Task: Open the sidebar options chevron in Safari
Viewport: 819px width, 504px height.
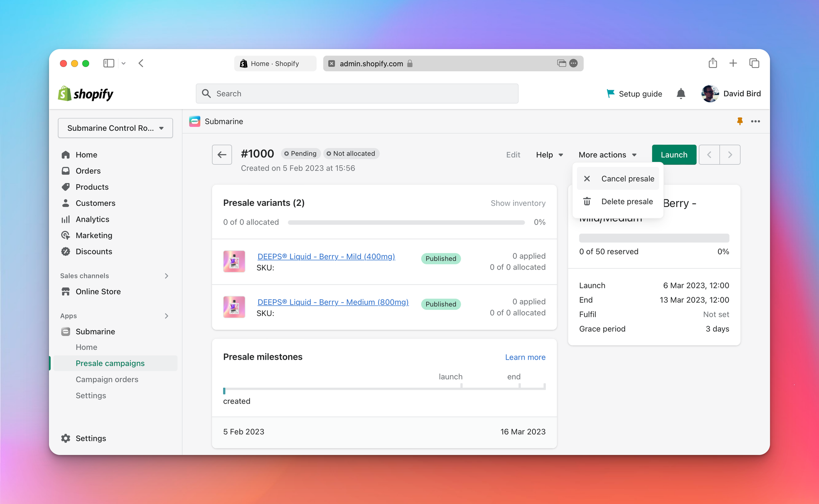Action: tap(124, 63)
